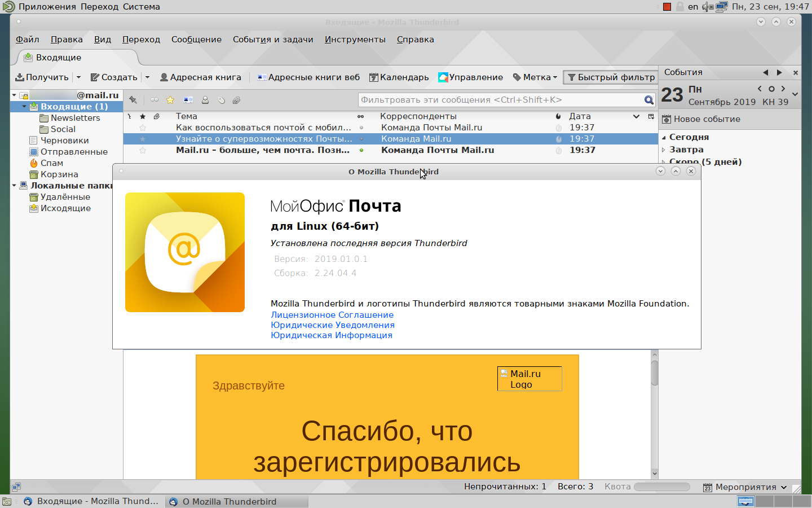Toggle the attachments filter icon
The image size is (812, 508).
(237, 100)
